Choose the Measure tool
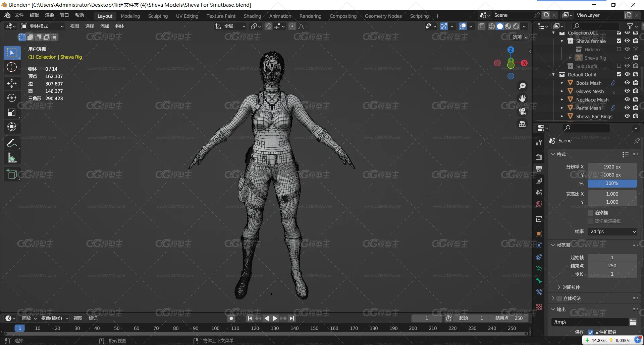The width and height of the screenshot is (644, 345). pos(12,158)
